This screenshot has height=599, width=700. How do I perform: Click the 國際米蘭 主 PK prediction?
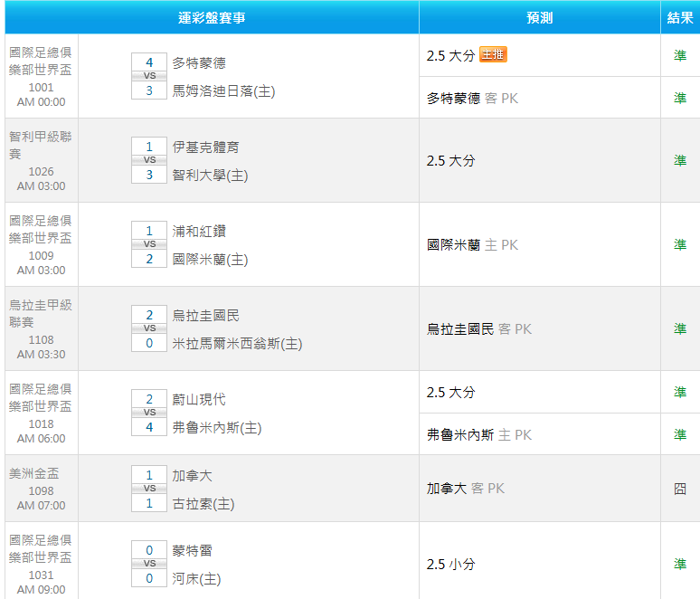[x=472, y=245]
